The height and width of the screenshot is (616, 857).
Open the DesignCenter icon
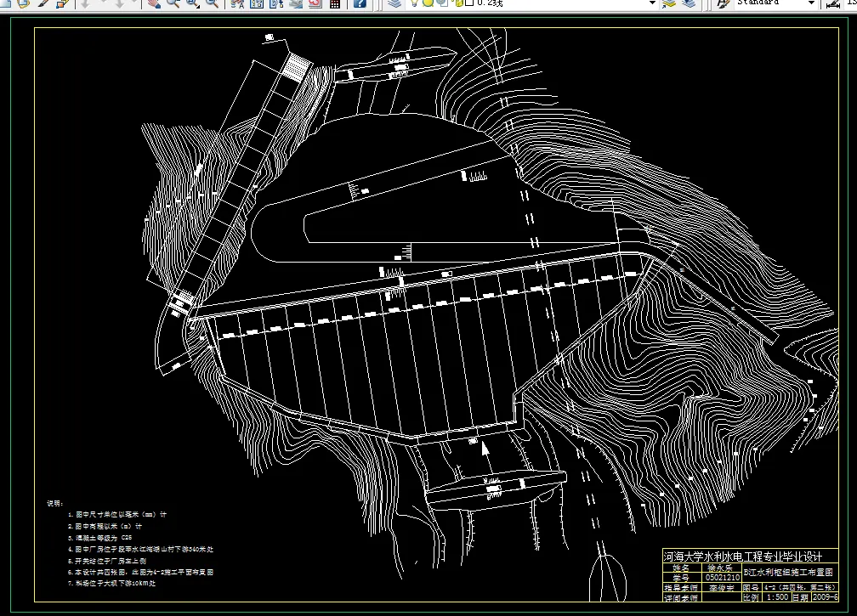coord(257,3)
